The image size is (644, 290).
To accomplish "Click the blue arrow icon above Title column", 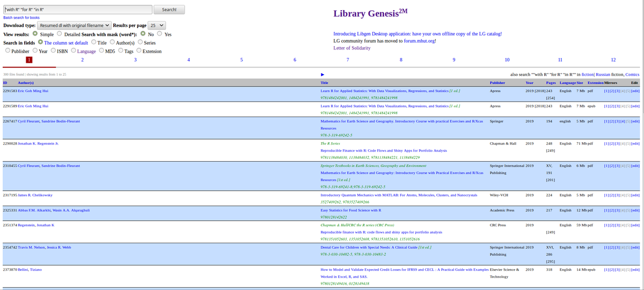I will [323, 74].
